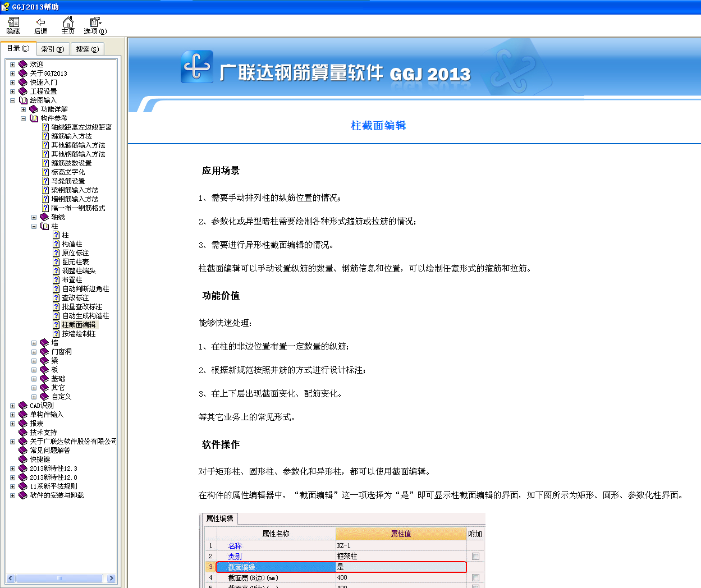
Task: Open the 箍筋肢数设置 topic
Action: tap(71, 163)
